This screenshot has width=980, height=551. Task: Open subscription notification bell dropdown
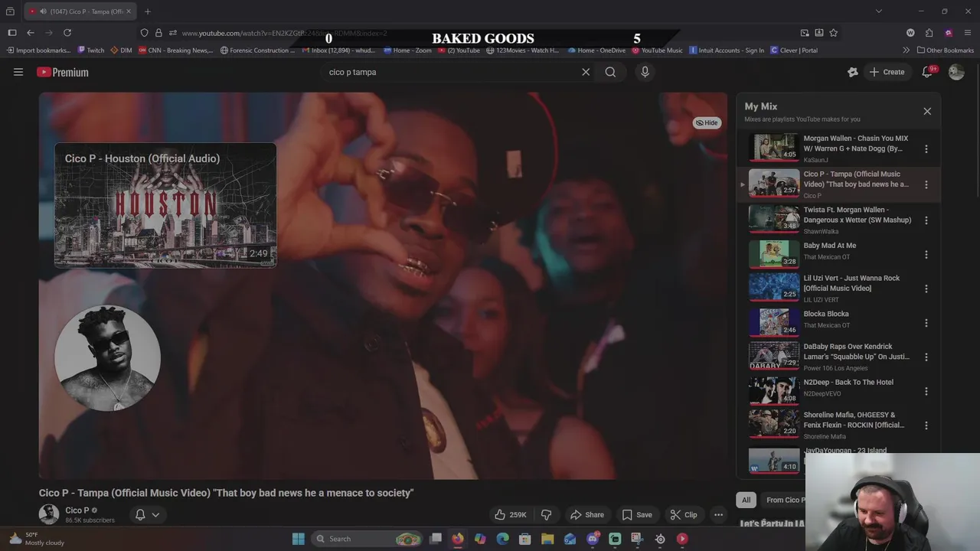click(x=147, y=515)
